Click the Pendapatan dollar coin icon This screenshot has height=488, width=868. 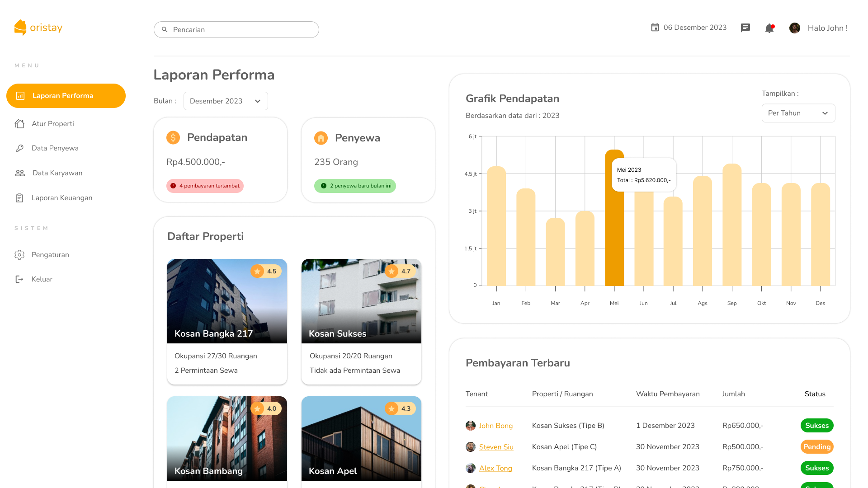pyautogui.click(x=173, y=137)
